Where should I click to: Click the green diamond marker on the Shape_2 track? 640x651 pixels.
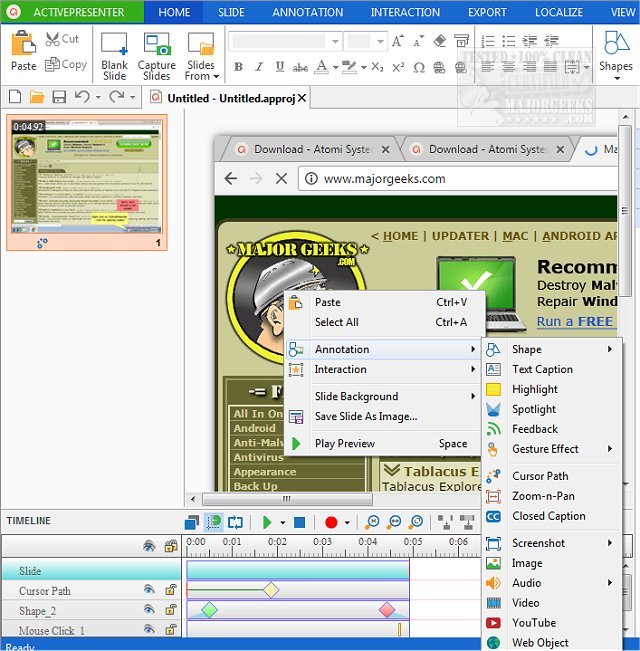click(x=209, y=609)
